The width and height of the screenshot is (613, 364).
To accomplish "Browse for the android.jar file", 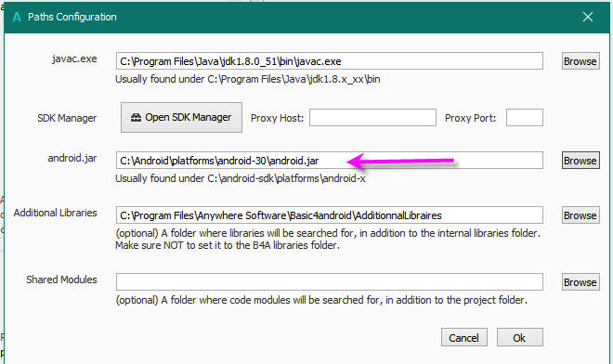I will [x=580, y=161].
